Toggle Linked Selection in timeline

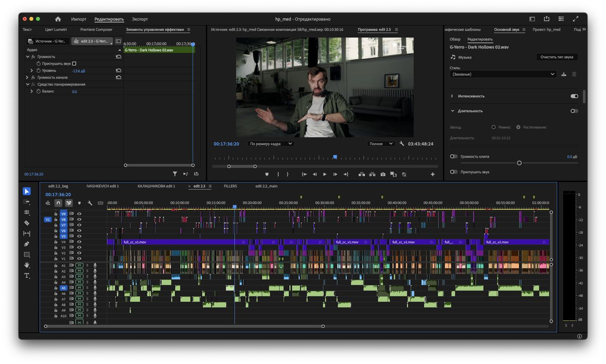click(69, 203)
